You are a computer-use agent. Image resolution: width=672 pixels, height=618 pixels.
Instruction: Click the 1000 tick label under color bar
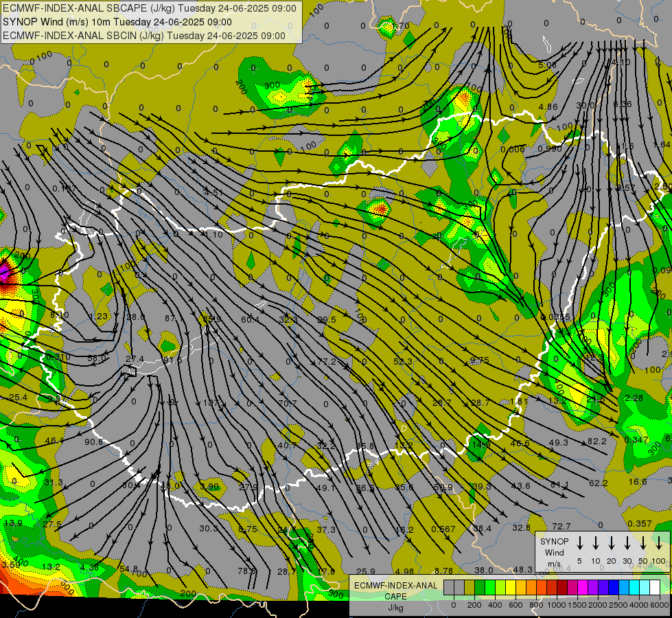[x=556, y=605]
